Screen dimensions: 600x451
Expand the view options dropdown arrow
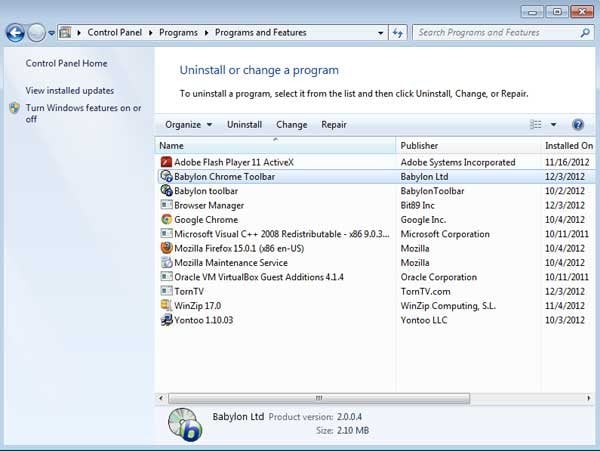pos(553,125)
